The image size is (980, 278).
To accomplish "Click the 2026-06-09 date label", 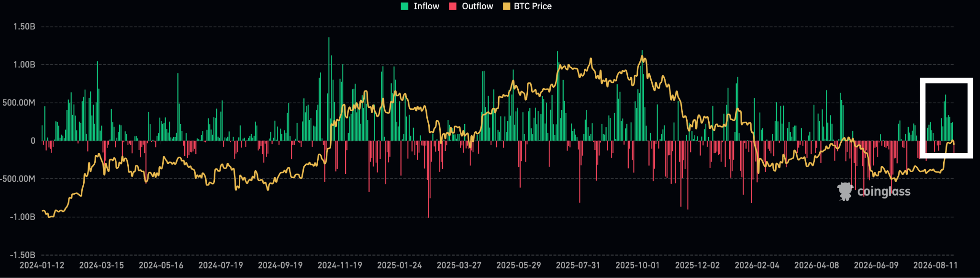I will [876, 265].
